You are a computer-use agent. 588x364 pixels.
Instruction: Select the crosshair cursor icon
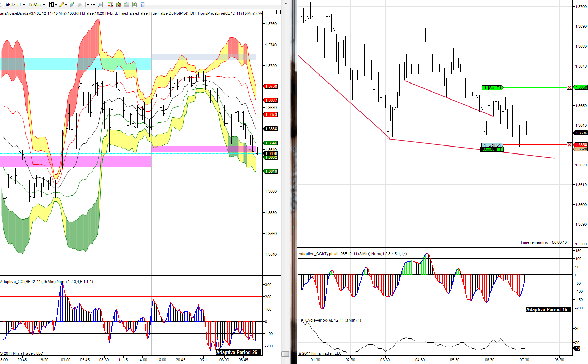[90, 5]
